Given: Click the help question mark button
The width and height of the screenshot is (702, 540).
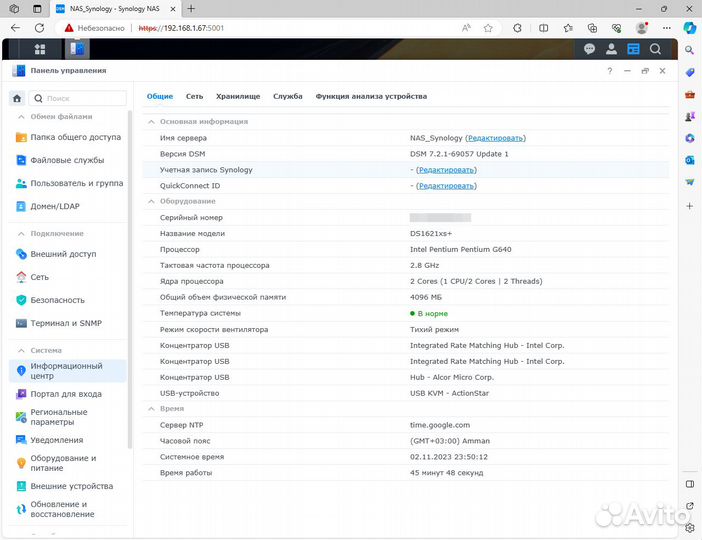Looking at the screenshot, I should [x=610, y=71].
